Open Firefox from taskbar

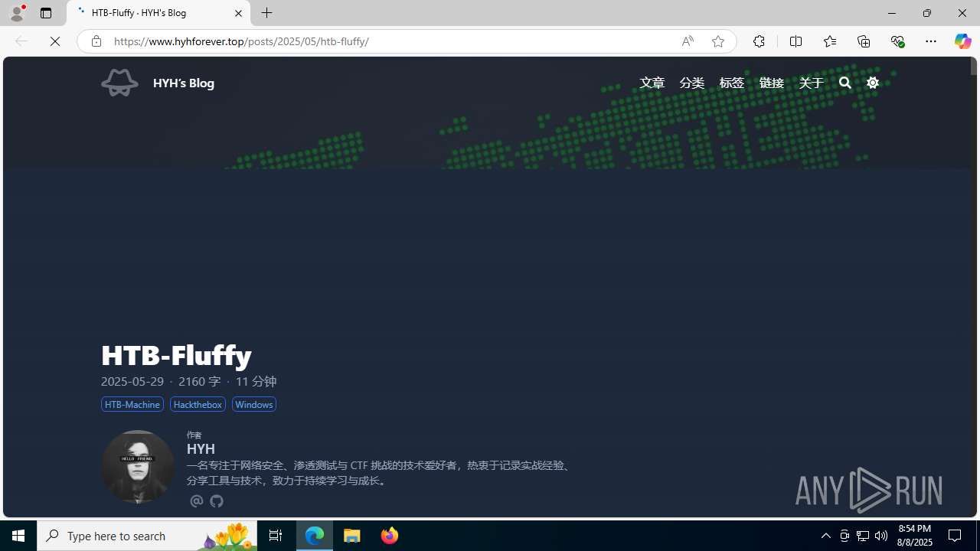389,536
